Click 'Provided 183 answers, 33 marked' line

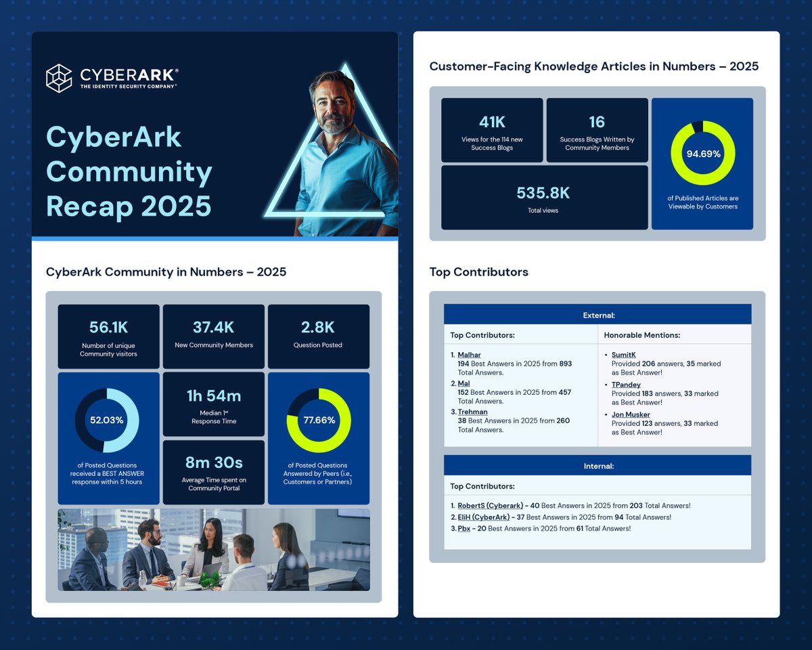665,393
